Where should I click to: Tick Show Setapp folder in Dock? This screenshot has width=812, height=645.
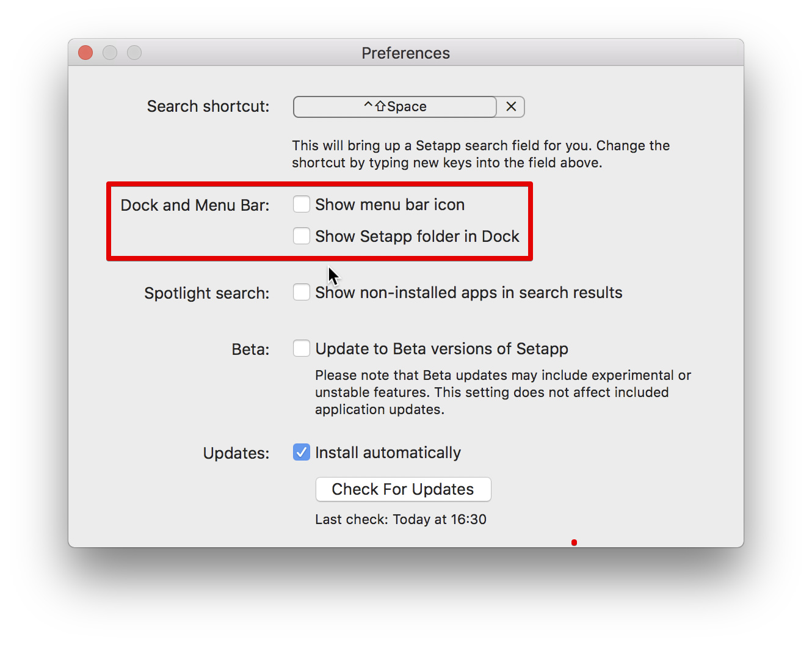click(302, 236)
